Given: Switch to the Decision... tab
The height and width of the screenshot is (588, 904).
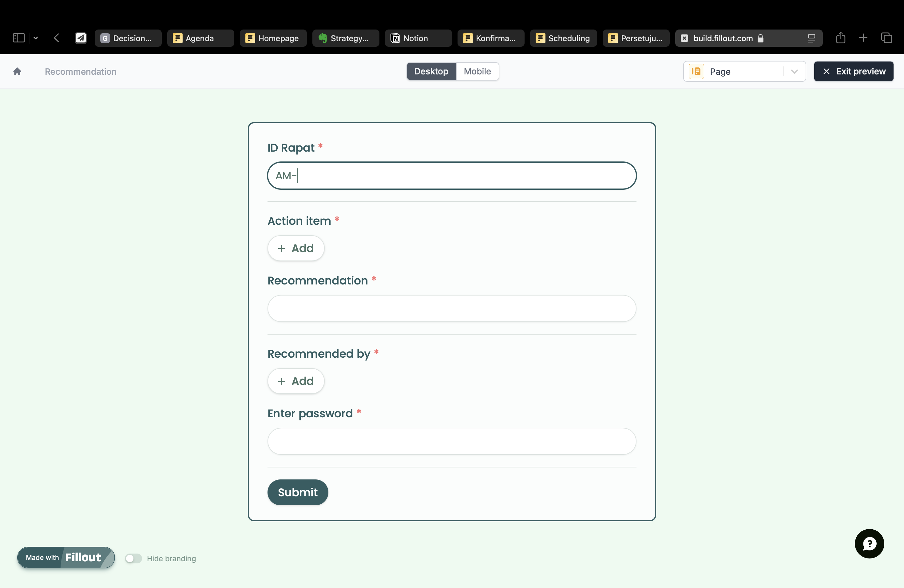Looking at the screenshot, I should [128, 38].
